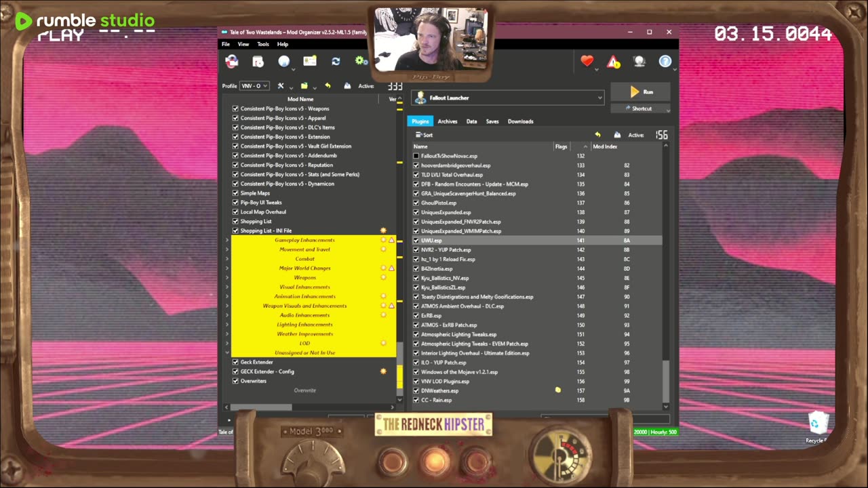Image resolution: width=868 pixels, height=488 pixels.
Task: Sort plugins by the Name column header
Action: pos(483,146)
